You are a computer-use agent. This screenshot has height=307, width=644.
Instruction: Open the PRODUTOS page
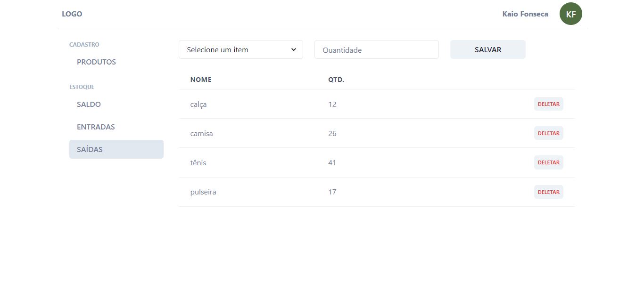coord(96,62)
